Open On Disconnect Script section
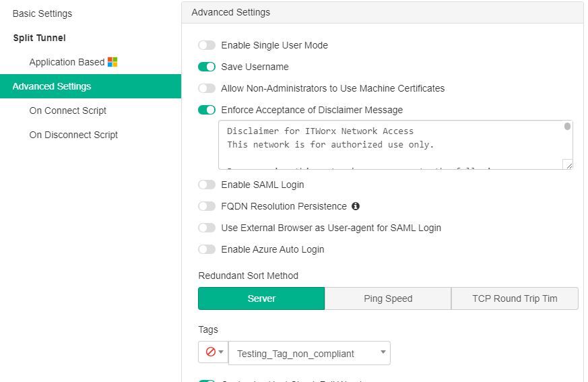Image resolution: width=588 pixels, height=382 pixels. [x=73, y=135]
